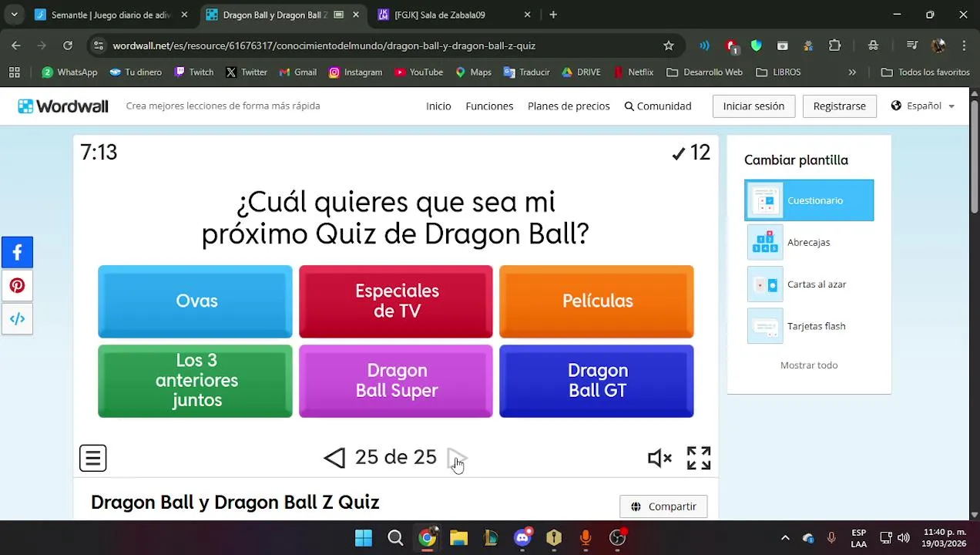Open File Explorer from taskbar
The height and width of the screenshot is (555, 980).
point(458,538)
